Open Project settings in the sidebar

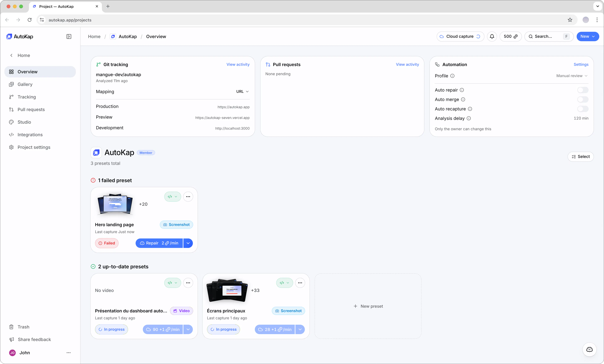click(40, 147)
